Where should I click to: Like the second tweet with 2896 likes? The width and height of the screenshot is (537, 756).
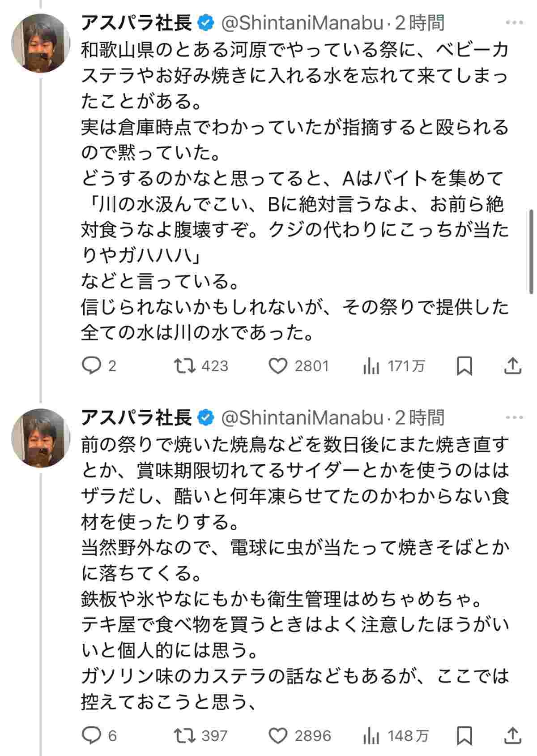pos(278,736)
